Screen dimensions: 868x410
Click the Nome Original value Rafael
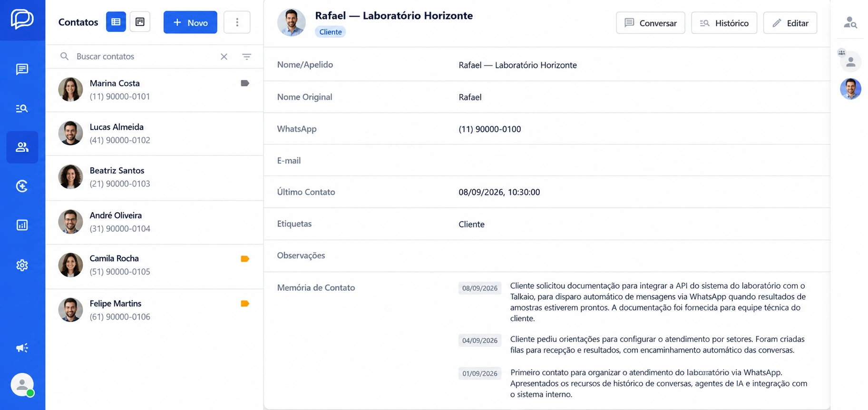(470, 97)
